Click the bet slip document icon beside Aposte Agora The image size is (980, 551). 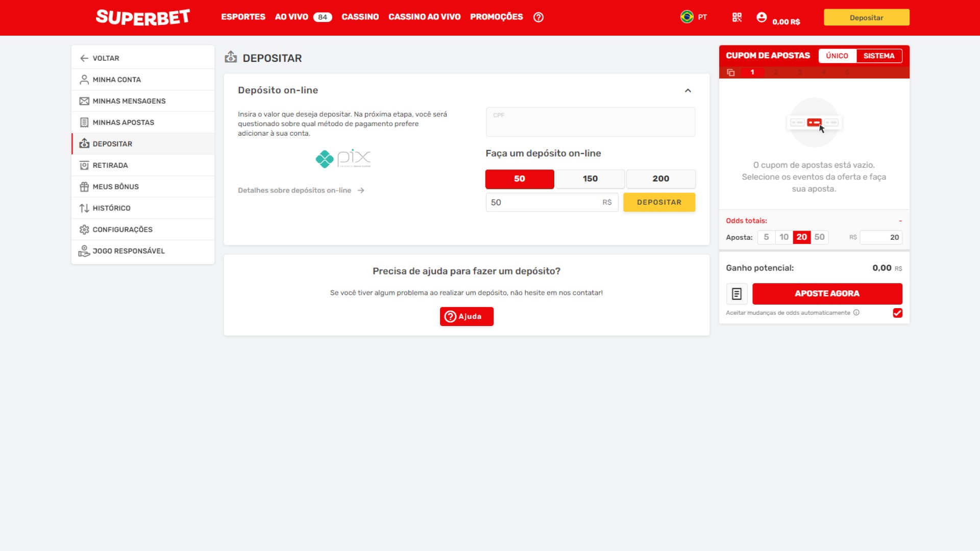point(737,293)
